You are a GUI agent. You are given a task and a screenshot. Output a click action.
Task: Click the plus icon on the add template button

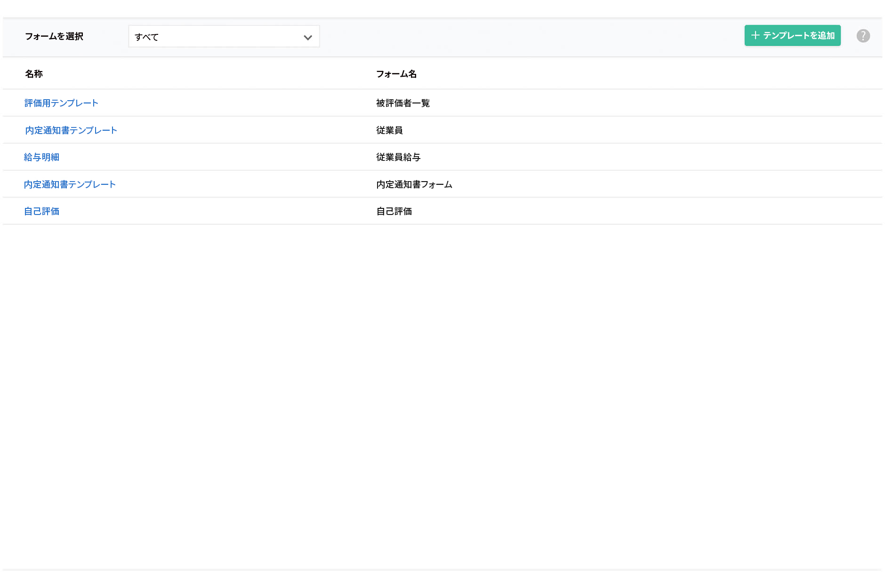pyautogui.click(x=756, y=35)
